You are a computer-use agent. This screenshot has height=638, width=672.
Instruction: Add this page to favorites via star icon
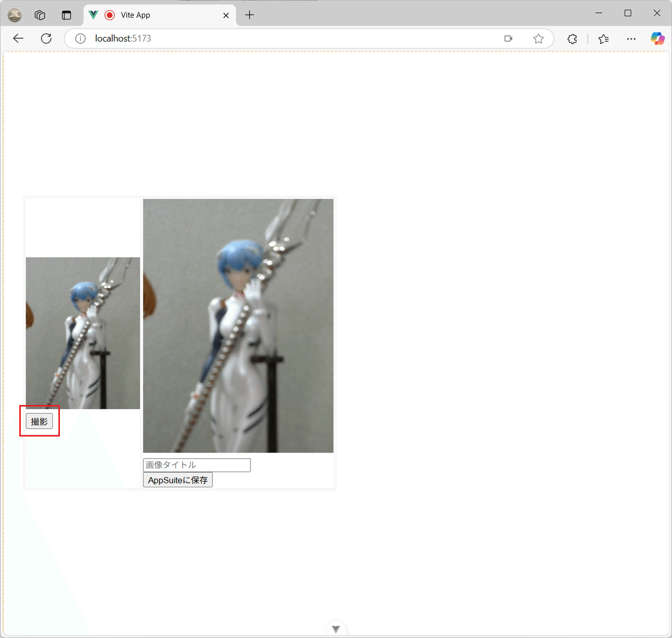[538, 39]
